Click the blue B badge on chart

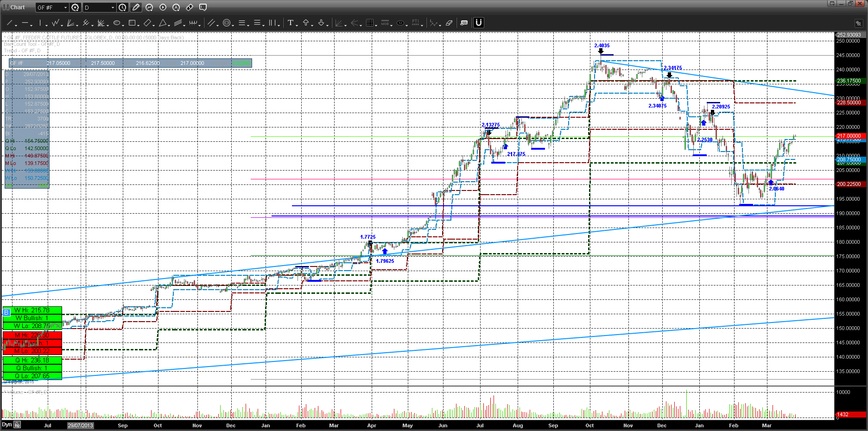(x=6, y=312)
